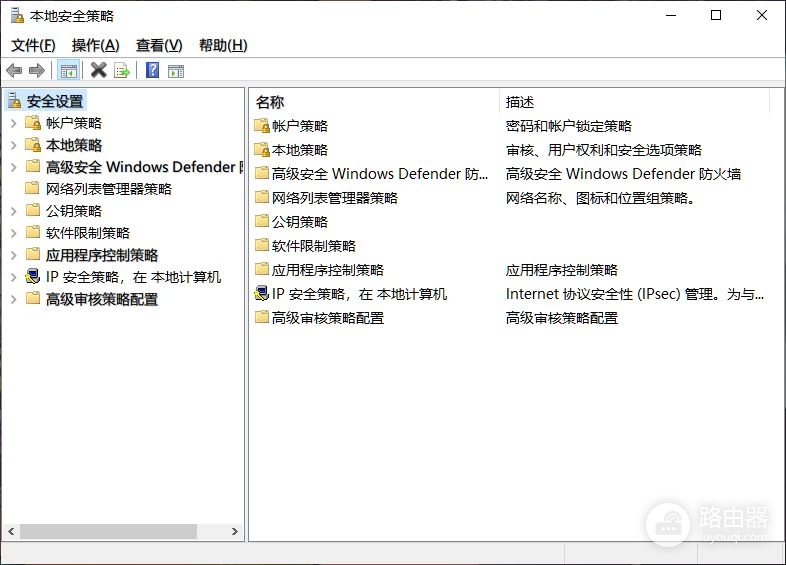Click the 高级审核策略配置 folder icon in list
Viewport: 786px width, 565px height.
262,317
